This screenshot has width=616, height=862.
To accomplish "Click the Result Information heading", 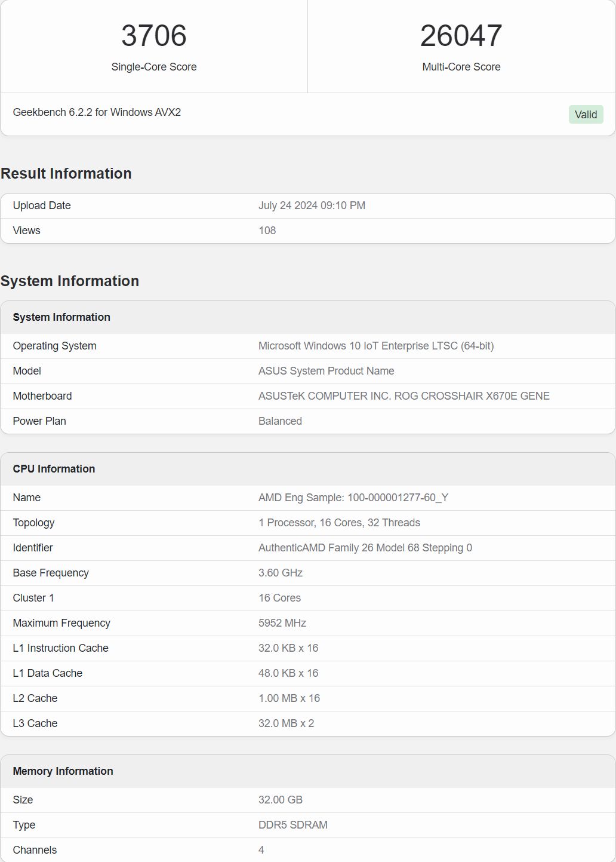I will [x=66, y=174].
